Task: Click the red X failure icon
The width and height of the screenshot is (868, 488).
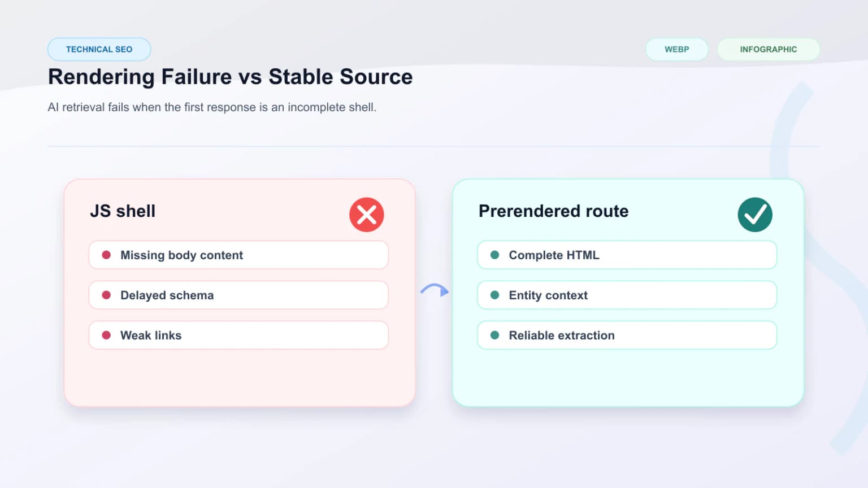Action: 367,215
